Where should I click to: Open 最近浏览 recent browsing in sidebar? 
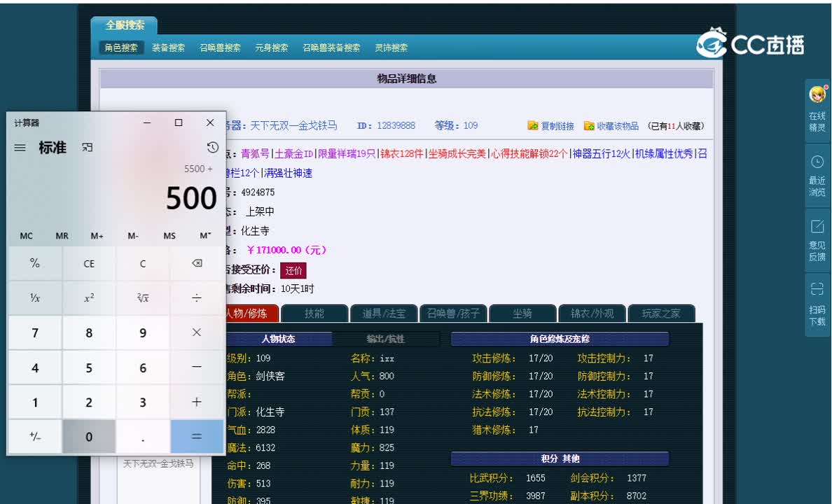coord(817,174)
